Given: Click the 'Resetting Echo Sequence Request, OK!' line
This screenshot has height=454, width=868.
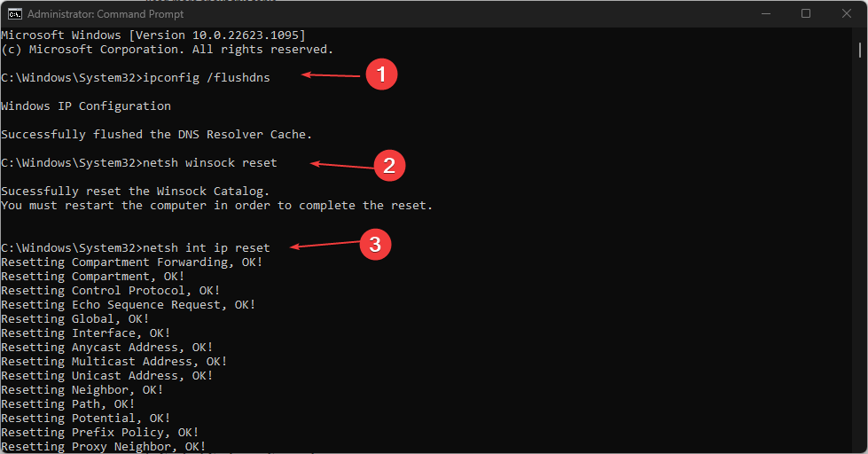Looking at the screenshot, I should point(128,305).
